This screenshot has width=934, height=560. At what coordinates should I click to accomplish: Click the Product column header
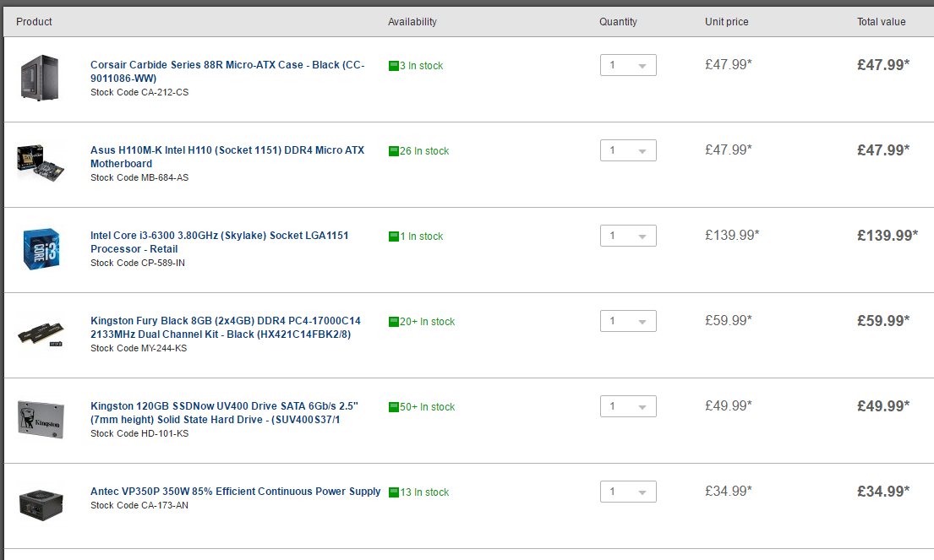(34, 21)
